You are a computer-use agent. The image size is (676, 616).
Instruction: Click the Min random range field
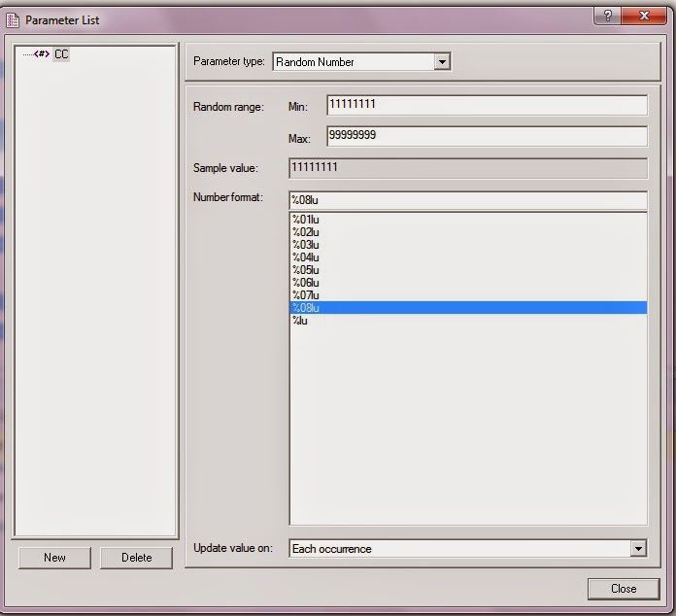point(488,105)
